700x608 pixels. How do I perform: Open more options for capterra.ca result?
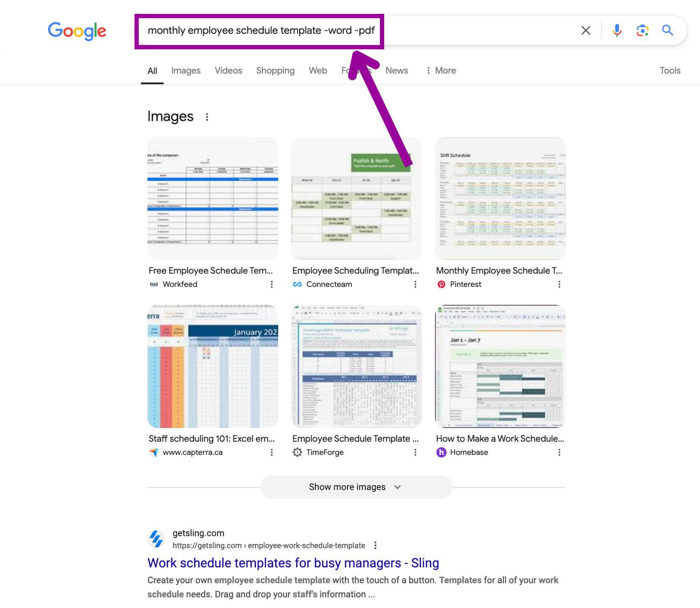(x=271, y=452)
